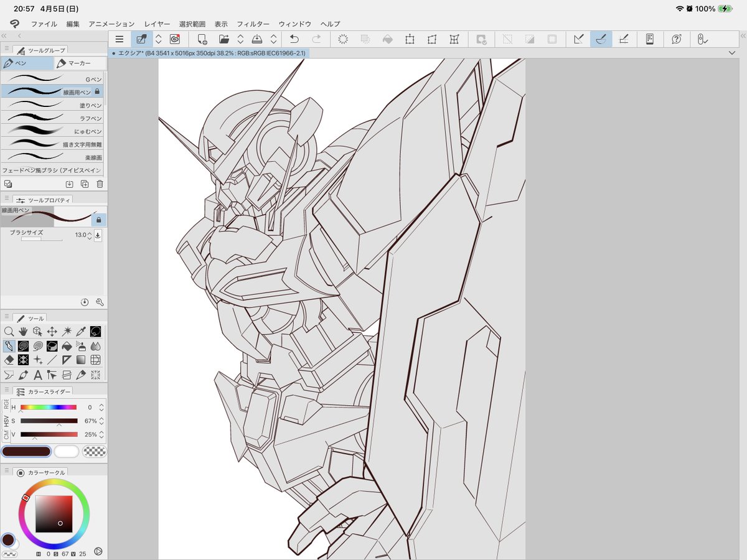Open the フィルター menu
747x560 pixels.
pyautogui.click(x=253, y=24)
